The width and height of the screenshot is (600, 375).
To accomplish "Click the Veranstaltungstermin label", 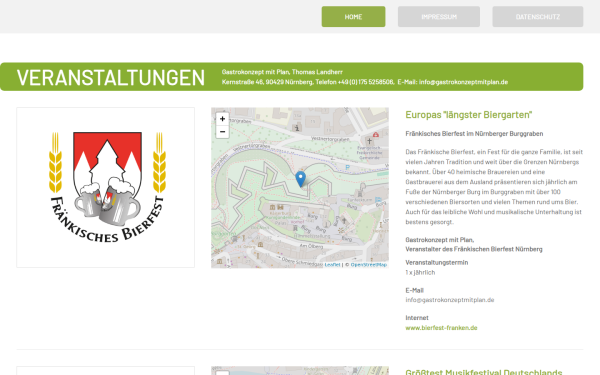I will (x=437, y=262).
